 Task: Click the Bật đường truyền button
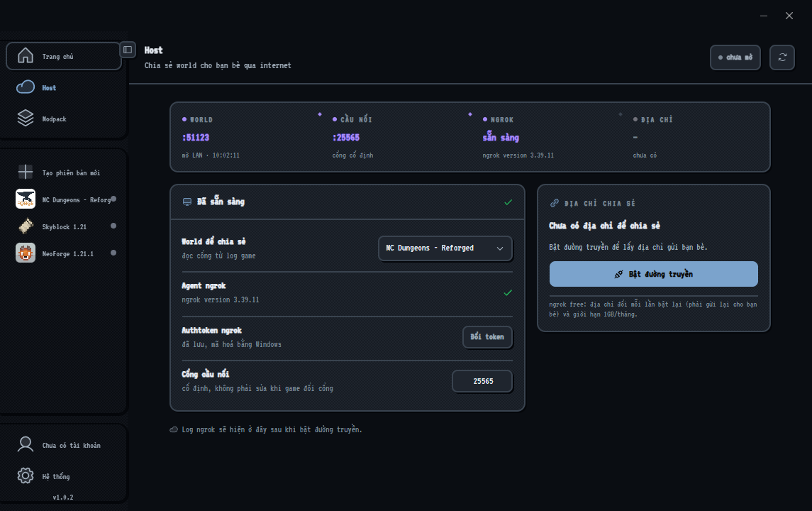(654, 274)
